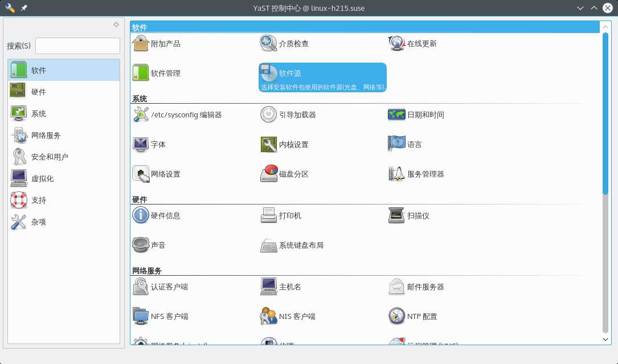This screenshot has width=618, height=364.
Task: Open 扫描仪 scanner setup
Action: click(409, 215)
